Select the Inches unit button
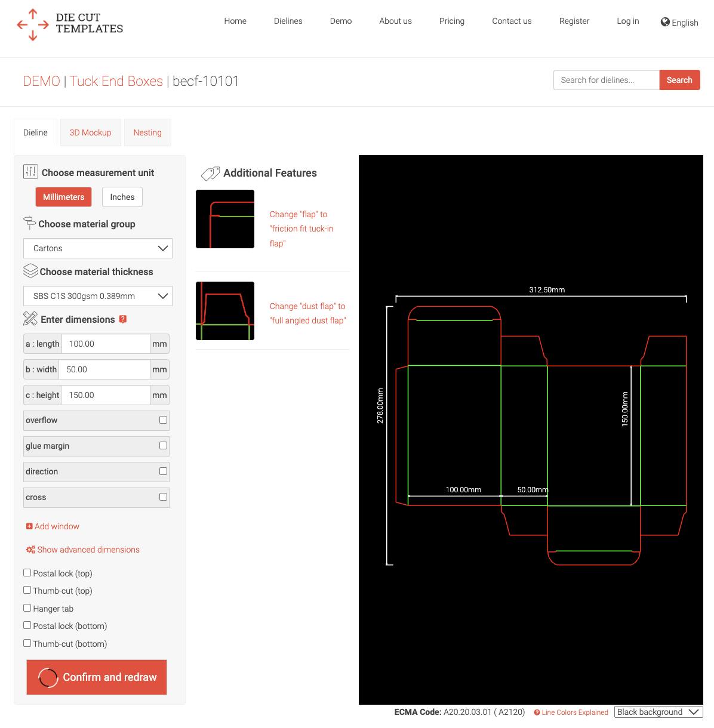 point(122,197)
